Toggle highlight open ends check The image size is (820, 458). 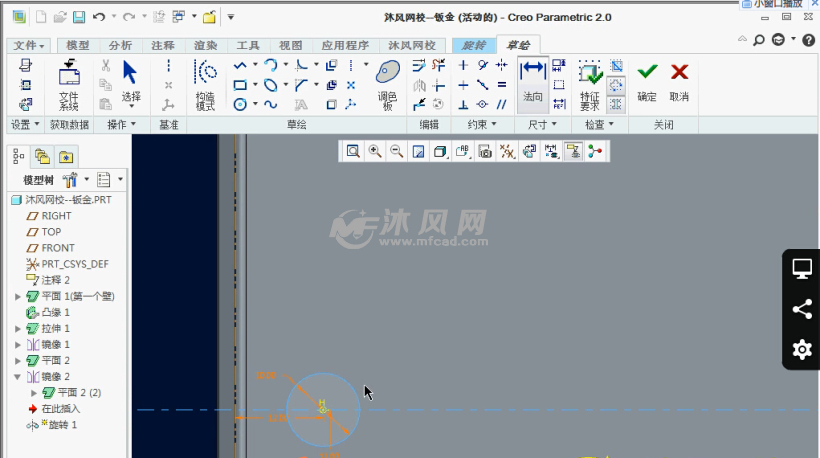[617, 85]
